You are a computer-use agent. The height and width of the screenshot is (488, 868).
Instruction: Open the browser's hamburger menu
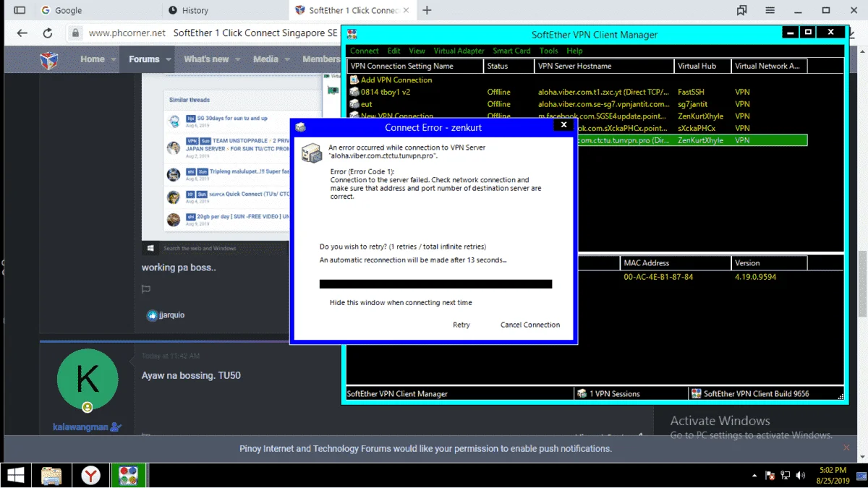(x=770, y=10)
